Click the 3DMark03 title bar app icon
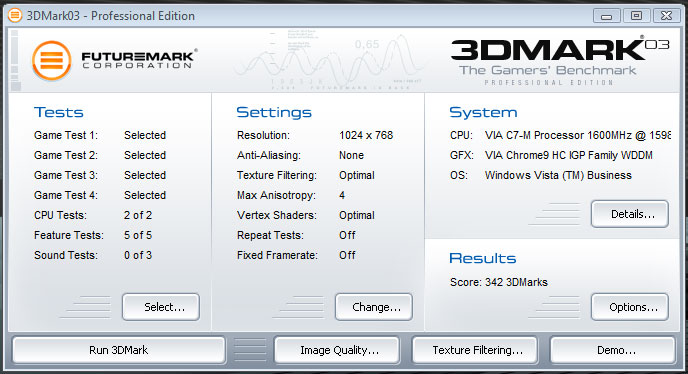Image resolution: width=688 pixels, height=374 pixels. point(14,16)
